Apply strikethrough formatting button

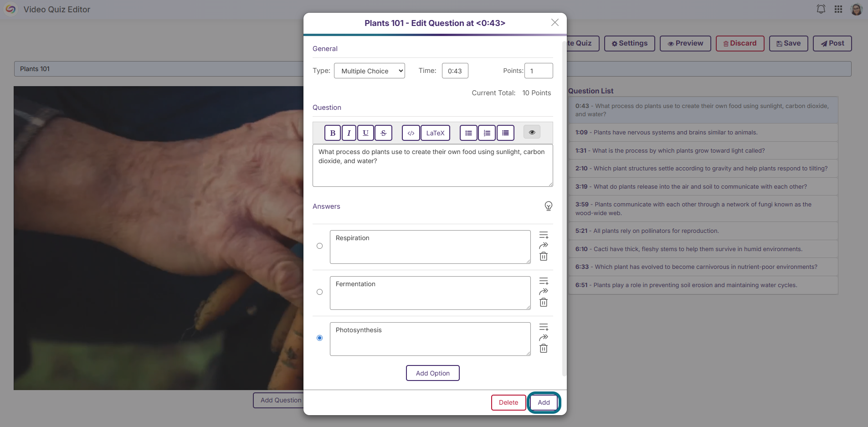(384, 133)
